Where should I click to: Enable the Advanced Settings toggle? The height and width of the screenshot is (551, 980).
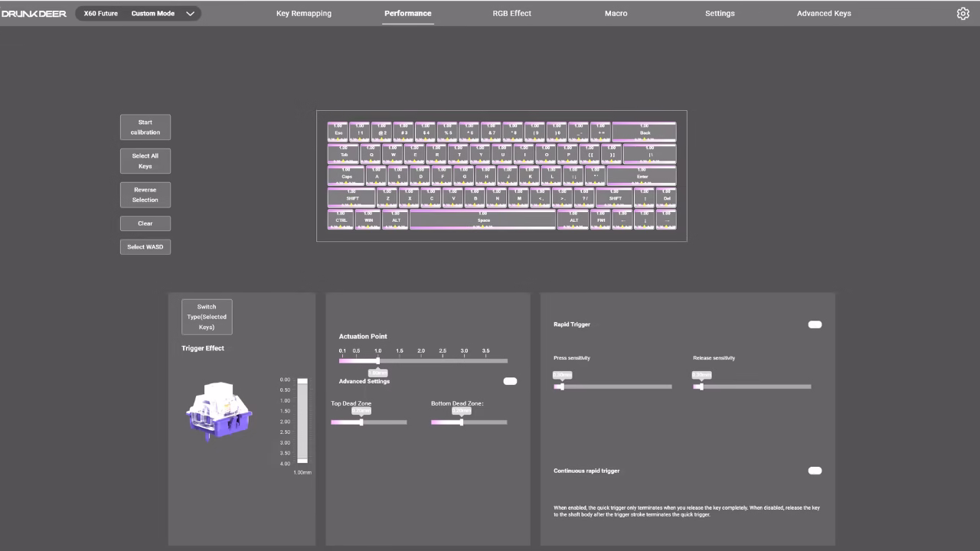pos(510,381)
